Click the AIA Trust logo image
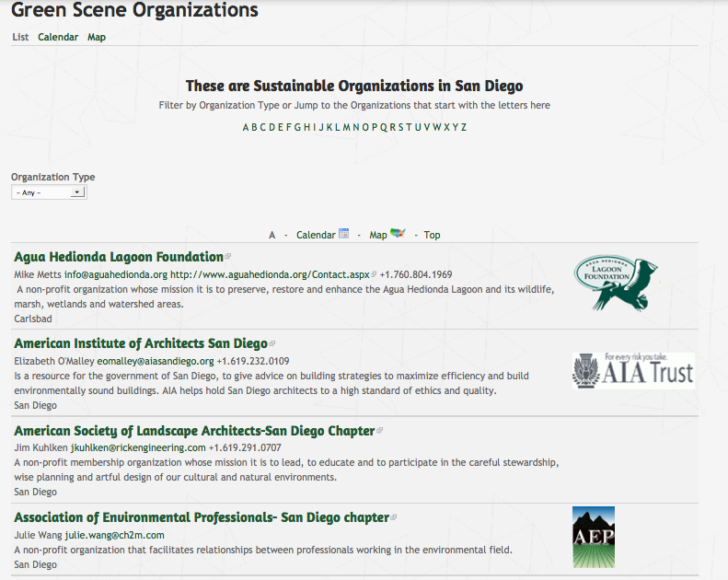This screenshot has width=728, height=580. (x=632, y=370)
